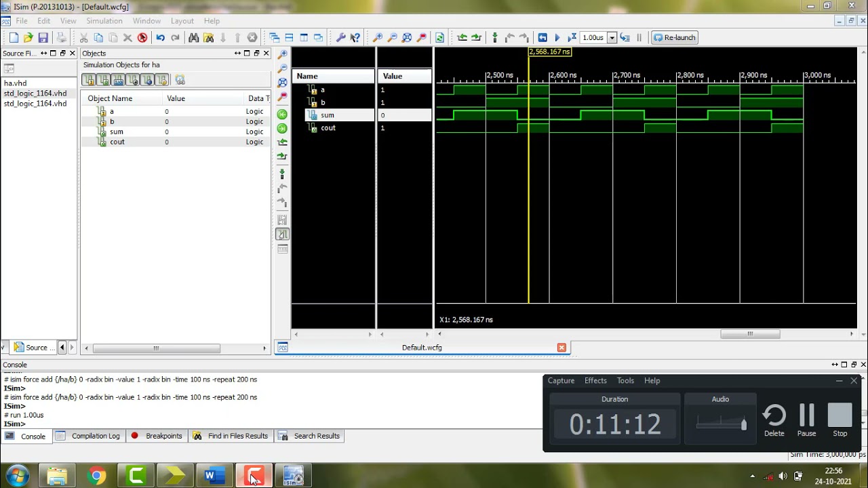Go to next transition in top toolbar
This screenshot has width=868, height=488.
(x=477, y=38)
